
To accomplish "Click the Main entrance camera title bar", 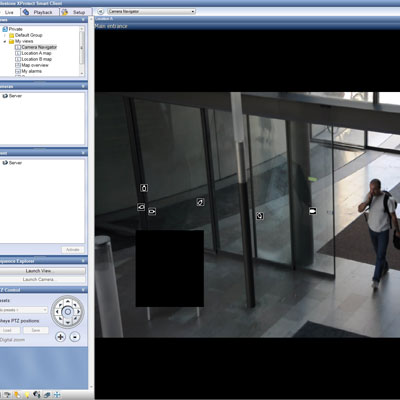I will pos(247,26).
